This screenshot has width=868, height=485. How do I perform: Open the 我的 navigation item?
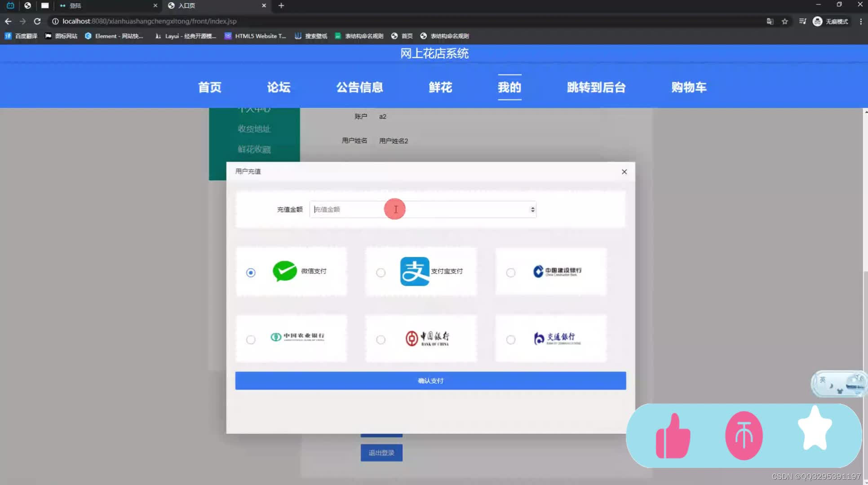509,87
